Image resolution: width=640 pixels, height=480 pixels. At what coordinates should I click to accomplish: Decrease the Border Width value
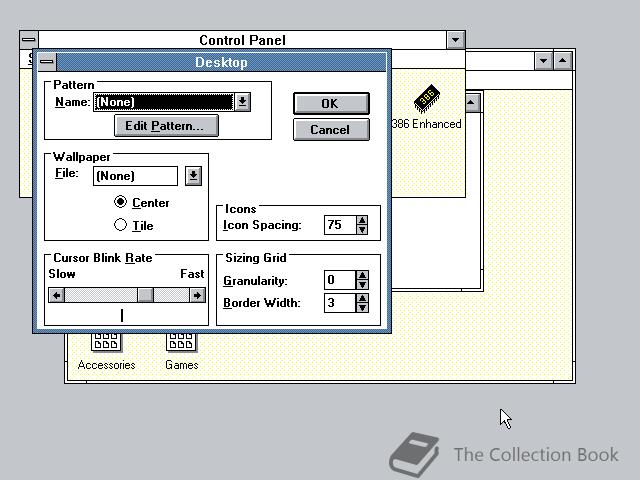(x=362, y=307)
